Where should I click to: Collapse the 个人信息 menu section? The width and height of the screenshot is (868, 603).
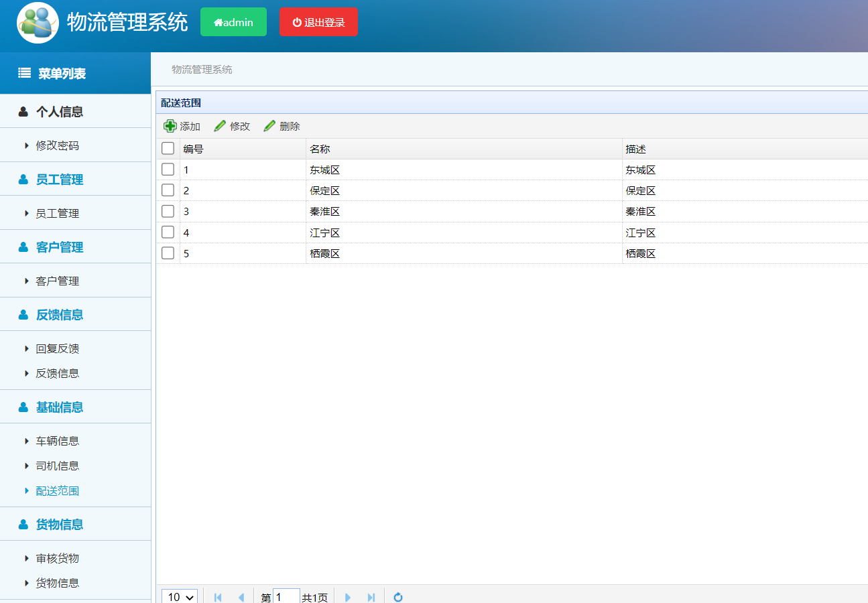coord(75,111)
